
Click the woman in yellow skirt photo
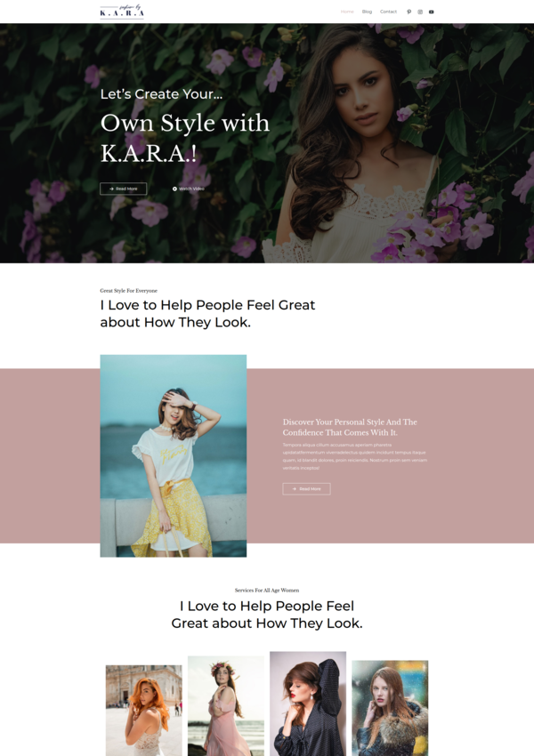(x=174, y=455)
